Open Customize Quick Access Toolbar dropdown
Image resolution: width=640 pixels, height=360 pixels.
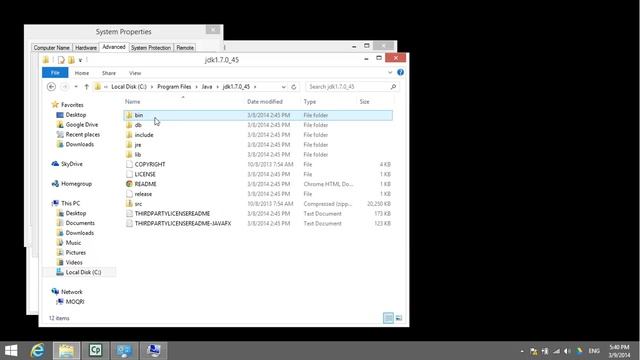(80, 60)
